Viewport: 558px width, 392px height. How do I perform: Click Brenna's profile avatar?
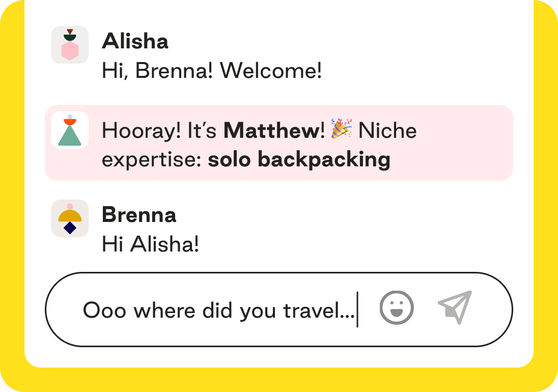tap(70, 218)
